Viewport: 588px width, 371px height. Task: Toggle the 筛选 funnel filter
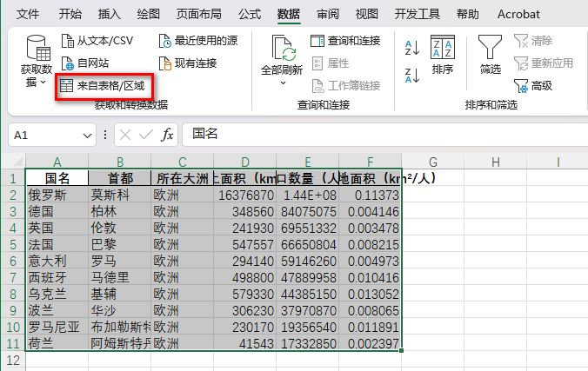pyautogui.click(x=490, y=55)
